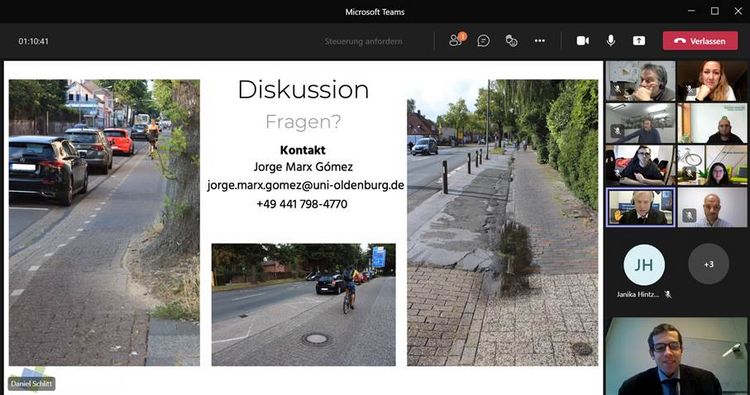Select the video tile with the woman resting her chin
This screenshot has width=750, height=395.
(712, 81)
